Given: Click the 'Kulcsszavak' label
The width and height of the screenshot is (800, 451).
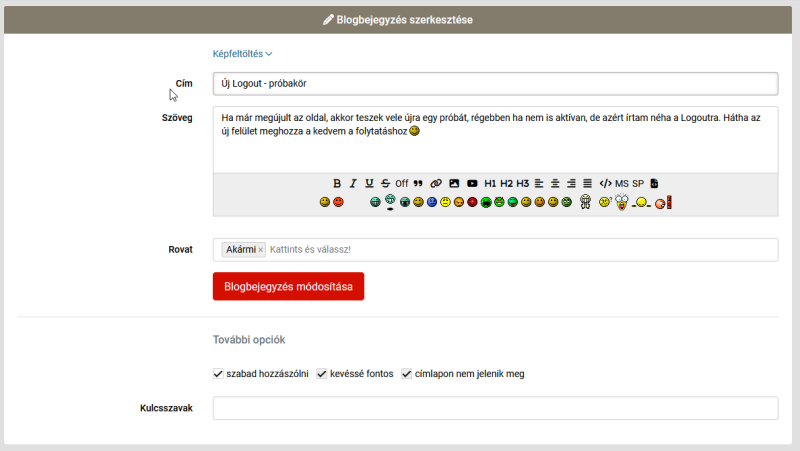Looking at the screenshot, I should 166,408.
